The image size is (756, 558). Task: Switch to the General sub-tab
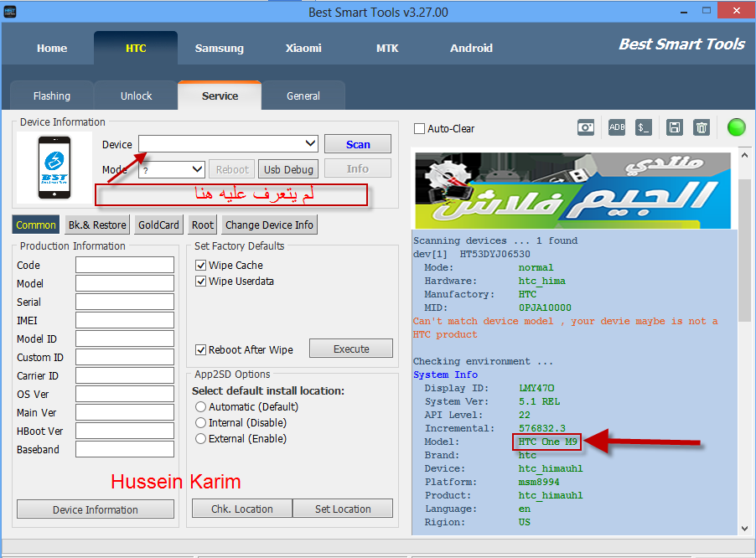point(303,96)
